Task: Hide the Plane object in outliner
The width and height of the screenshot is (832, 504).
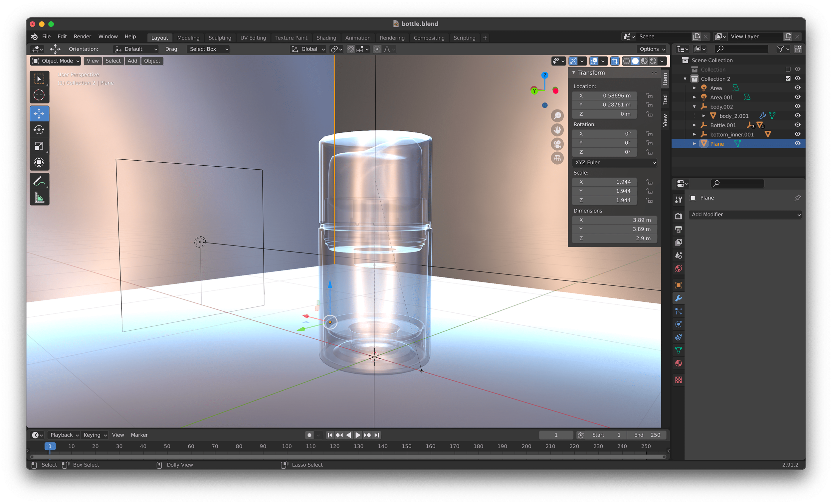Action: pyautogui.click(x=797, y=143)
